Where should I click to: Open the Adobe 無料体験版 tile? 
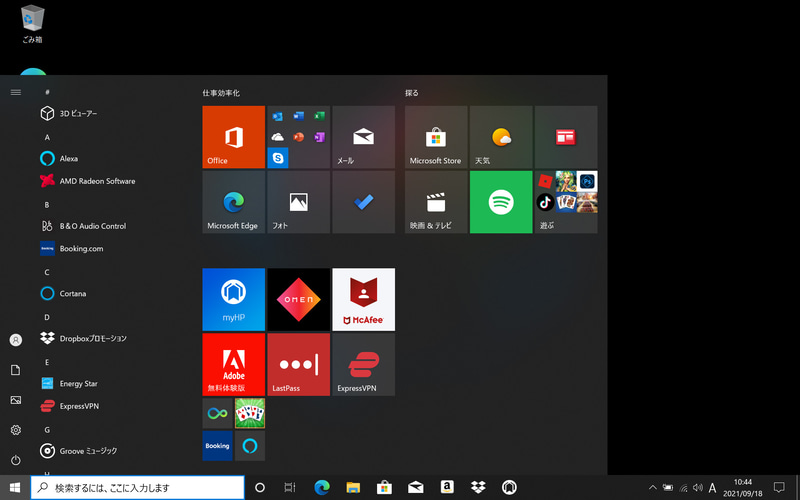point(234,364)
